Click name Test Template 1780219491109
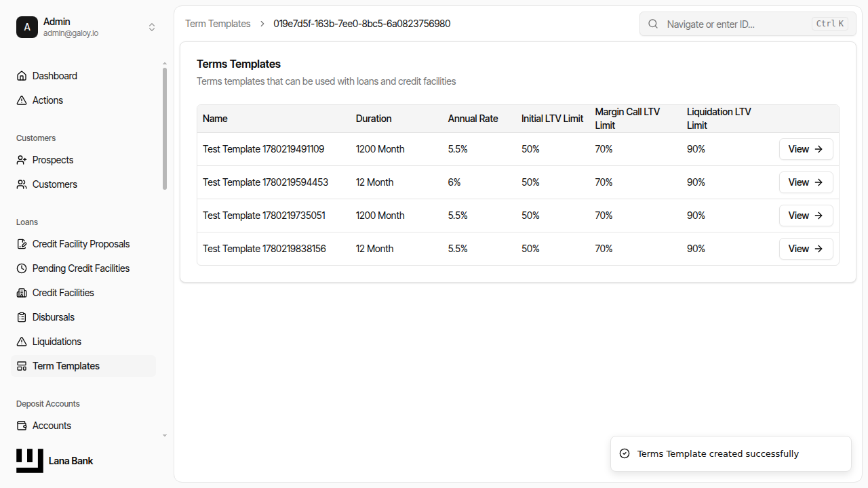Viewport: 868px width, 488px height. [263, 149]
